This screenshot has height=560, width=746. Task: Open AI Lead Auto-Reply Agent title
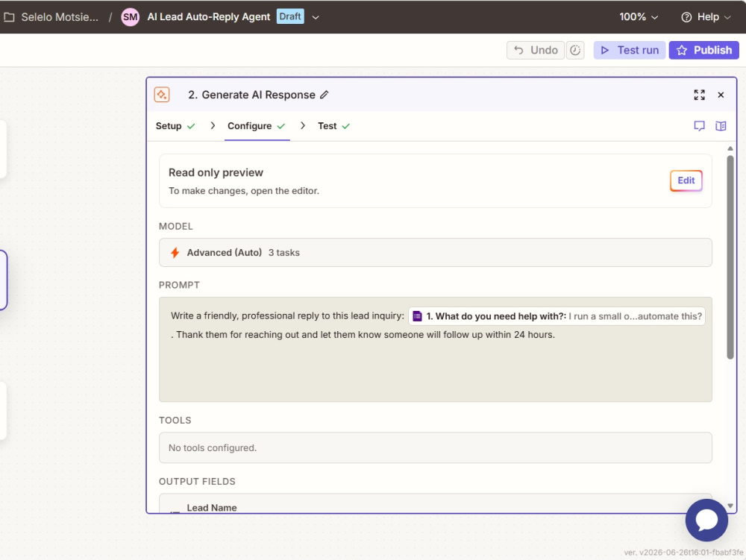tap(208, 16)
